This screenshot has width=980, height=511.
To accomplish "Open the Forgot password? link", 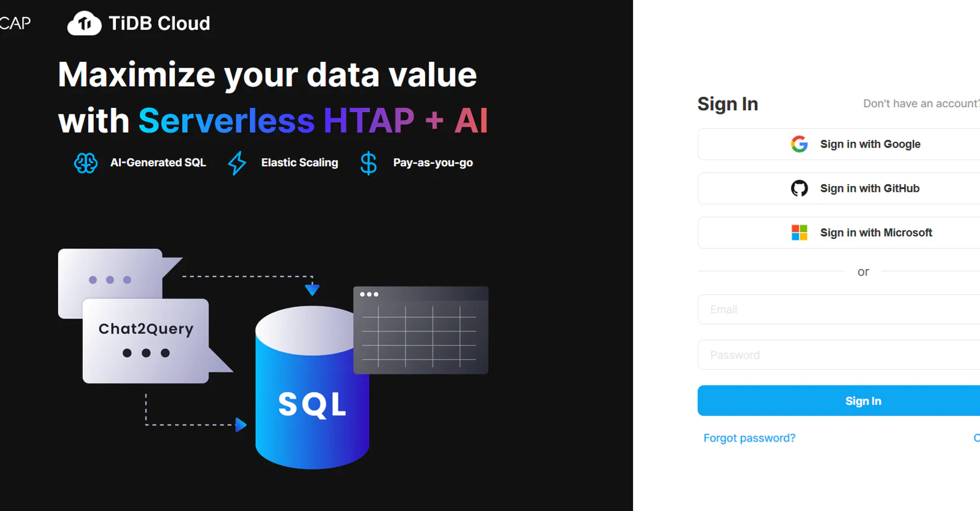I will click(x=749, y=438).
